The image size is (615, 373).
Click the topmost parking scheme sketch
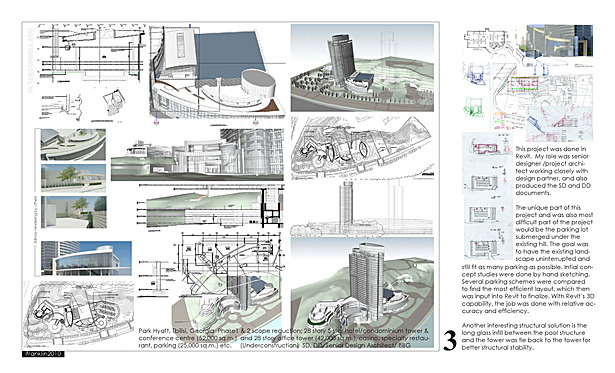coord(487,148)
